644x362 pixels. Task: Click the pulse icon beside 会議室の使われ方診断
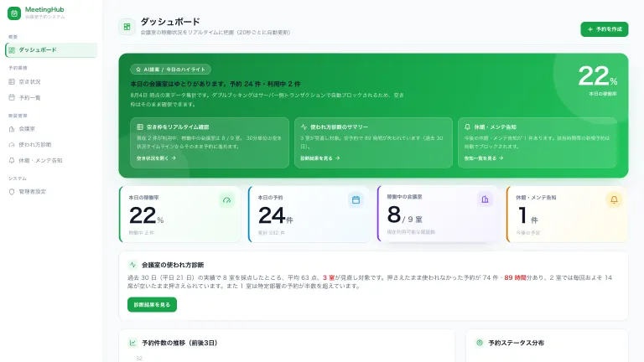click(132, 265)
